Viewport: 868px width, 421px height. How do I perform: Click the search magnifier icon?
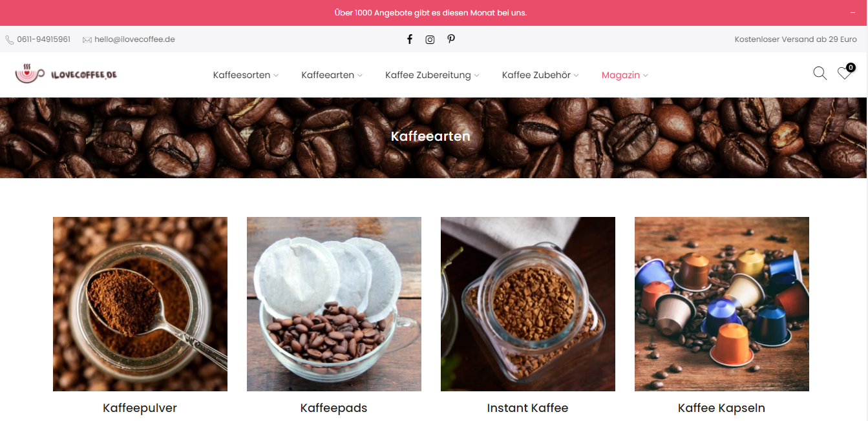tap(820, 74)
